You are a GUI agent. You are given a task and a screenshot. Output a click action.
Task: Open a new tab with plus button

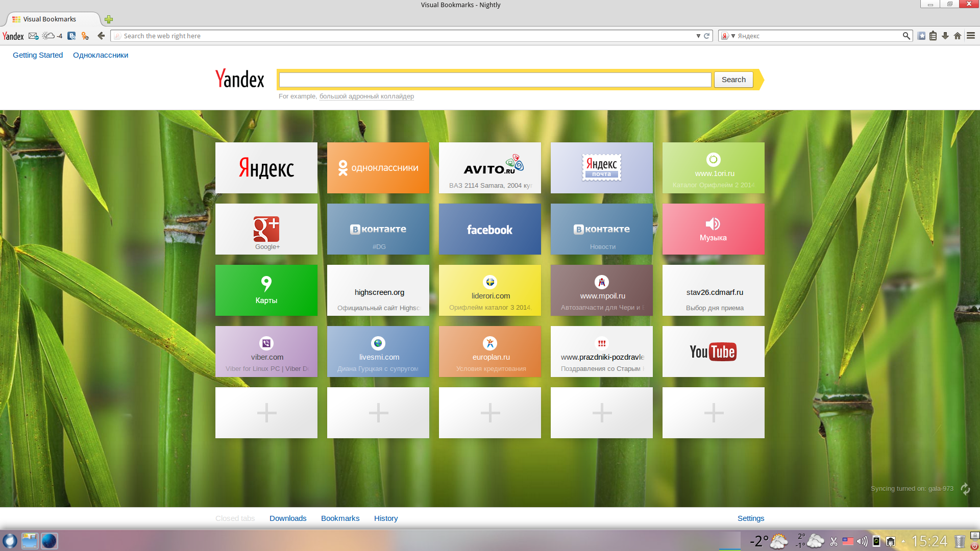coord(109,19)
